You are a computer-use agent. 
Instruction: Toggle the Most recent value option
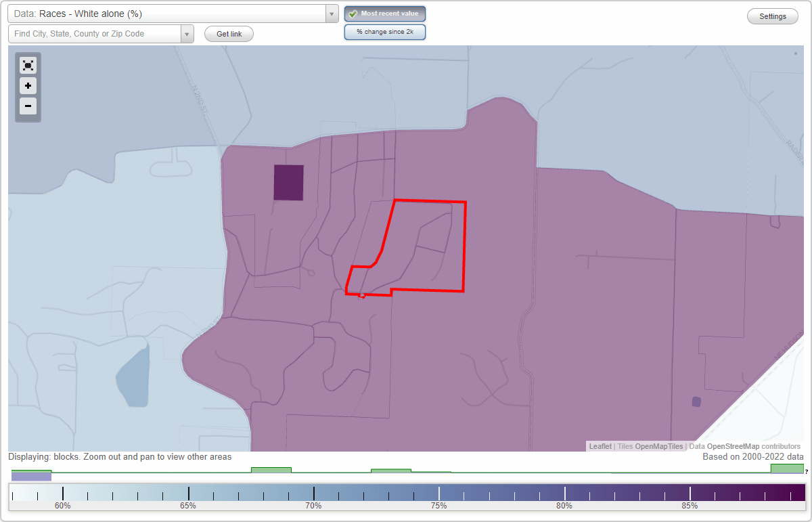pyautogui.click(x=385, y=14)
